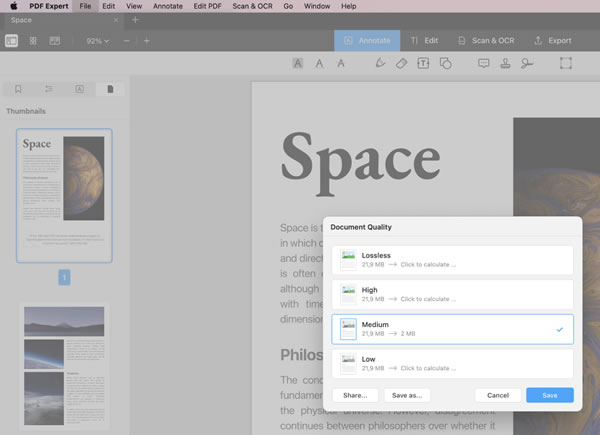Select the shapes tool
Image resolution: width=600 pixels, height=435 pixels.
click(445, 63)
